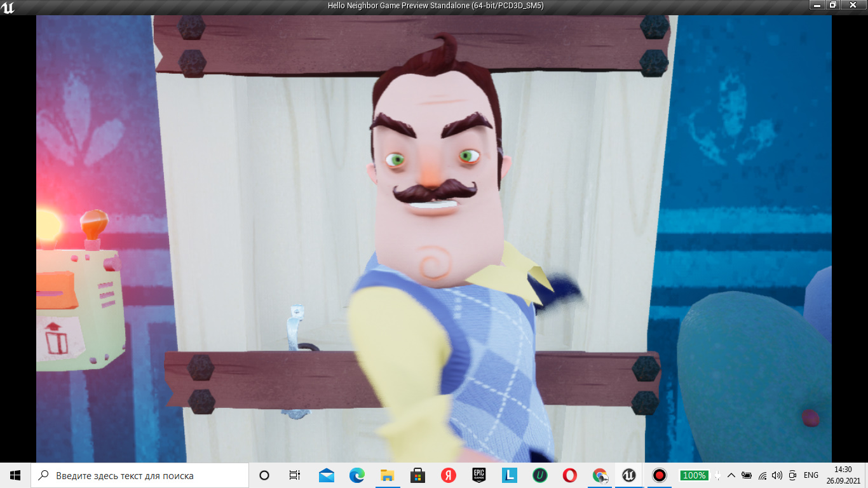Click the Hello Neighbor Game Preview title text
Viewport: 868px width, 488px height.
[435, 6]
